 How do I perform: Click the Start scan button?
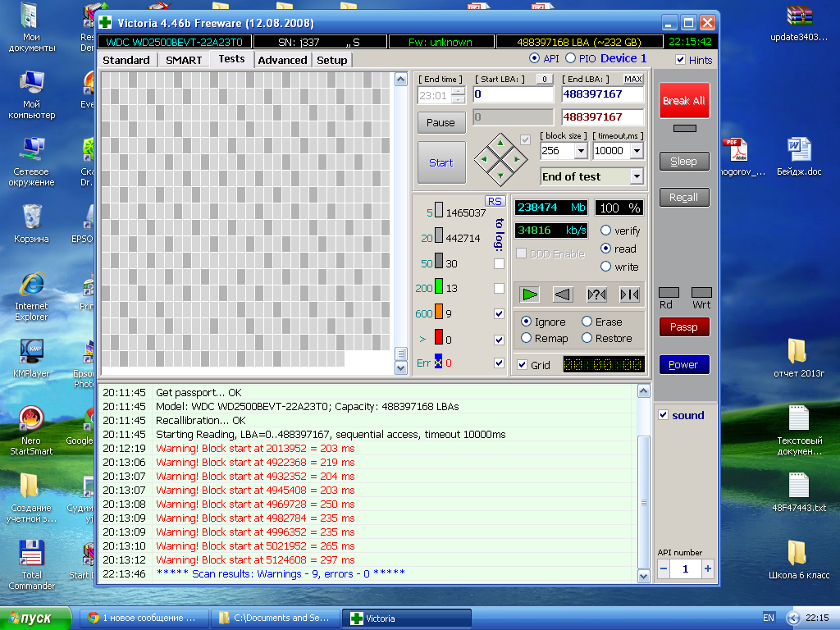coord(441,162)
